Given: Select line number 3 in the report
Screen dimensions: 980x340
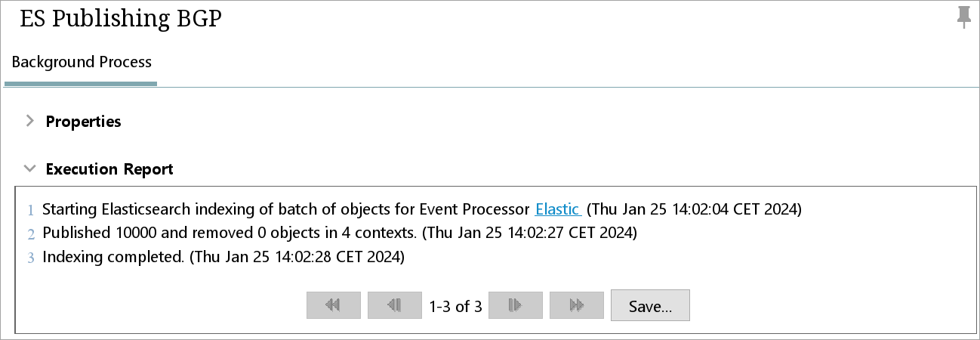Looking at the screenshot, I should pos(31,258).
